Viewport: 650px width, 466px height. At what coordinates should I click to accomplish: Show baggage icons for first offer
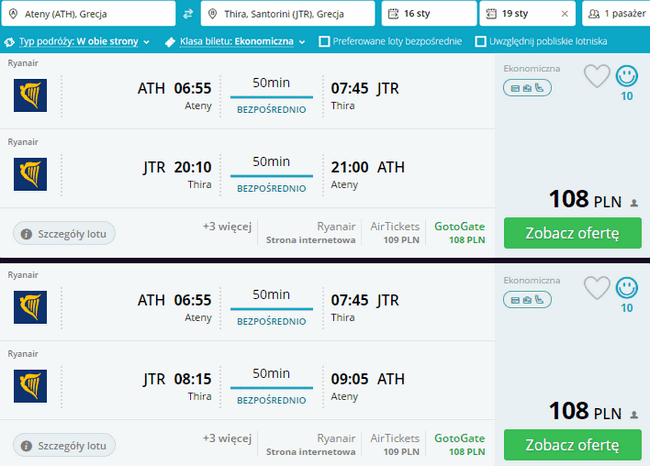click(527, 88)
